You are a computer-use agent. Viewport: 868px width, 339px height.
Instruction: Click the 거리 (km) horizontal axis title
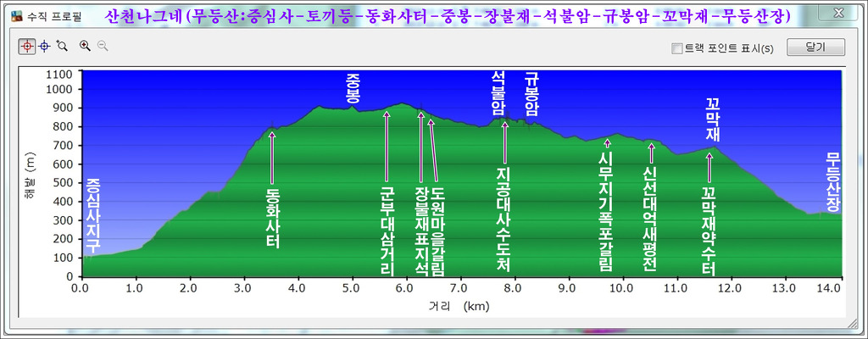(x=458, y=305)
